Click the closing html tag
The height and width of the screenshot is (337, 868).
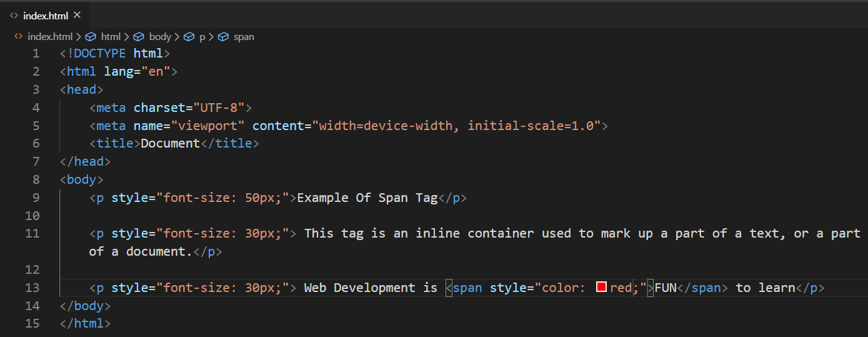tap(86, 324)
